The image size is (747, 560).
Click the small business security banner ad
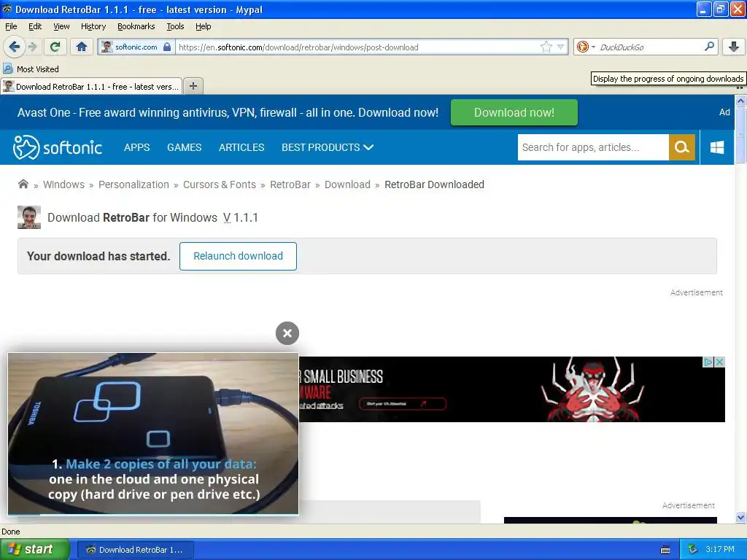(x=512, y=389)
